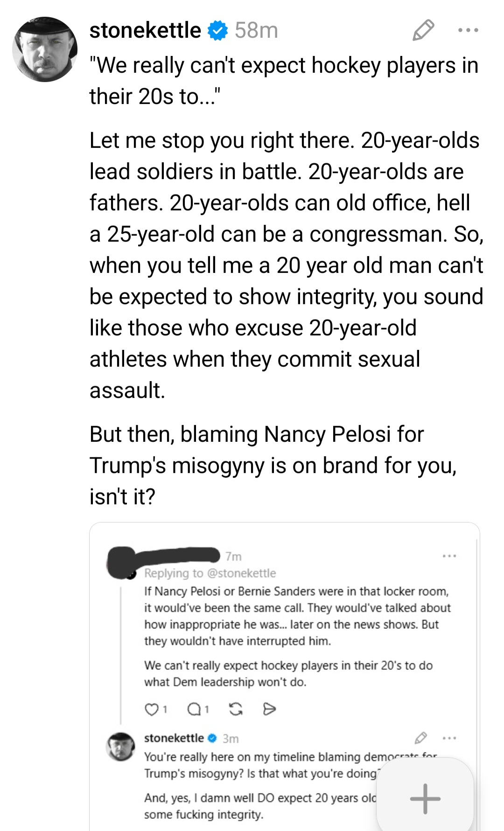Like the quoted reply with heart icon
Image resolution: width=504 pixels, height=831 pixels.
pyautogui.click(x=151, y=710)
